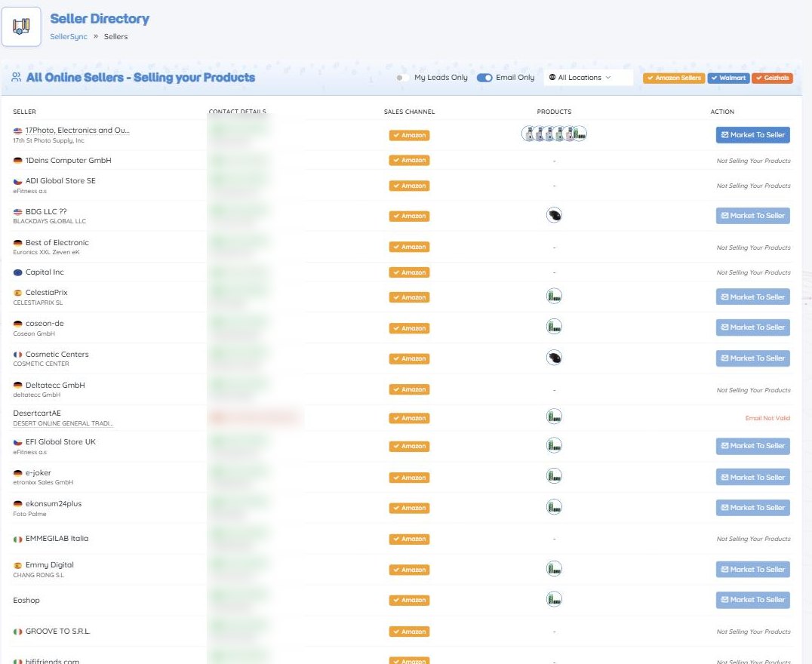The height and width of the screenshot is (664, 812).
Task: Click the Amazon badge in the 1Deins Computer row
Action: tap(409, 160)
